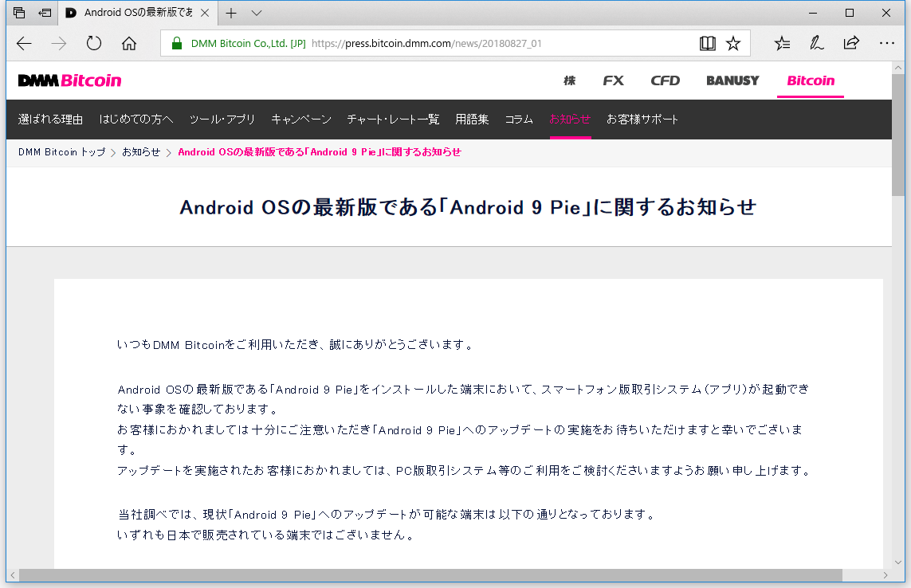The width and height of the screenshot is (911, 588).
Task: Open the Hub panel
Action: 782,43
